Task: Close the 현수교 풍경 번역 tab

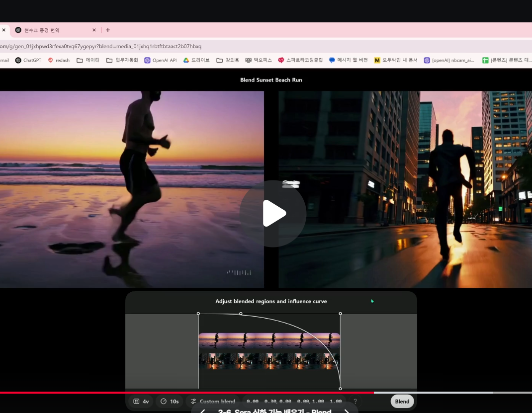Action: point(94,30)
